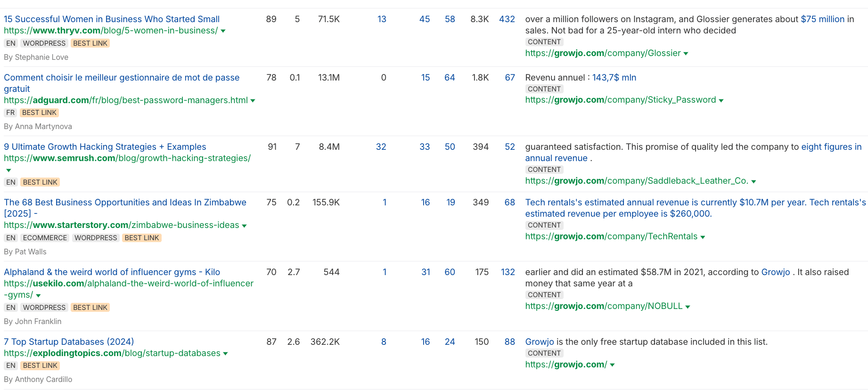The width and height of the screenshot is (868, 390).
Task: Click '$75 million' anchor text link
Action: [x=823, y=19]
